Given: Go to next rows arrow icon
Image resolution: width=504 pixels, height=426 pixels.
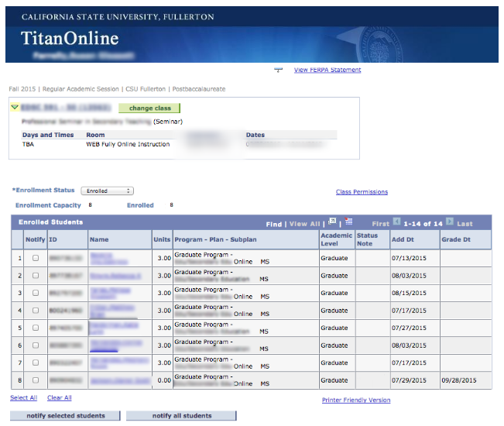Looking at the screenshot, I should [x=450, y=222].
